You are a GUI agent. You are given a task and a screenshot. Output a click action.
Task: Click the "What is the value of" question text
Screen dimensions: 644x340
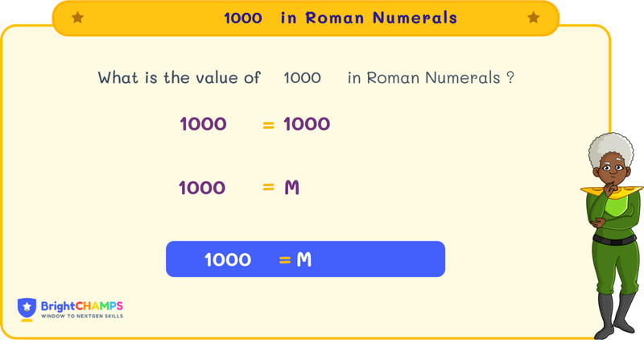(x=179, y=78)
